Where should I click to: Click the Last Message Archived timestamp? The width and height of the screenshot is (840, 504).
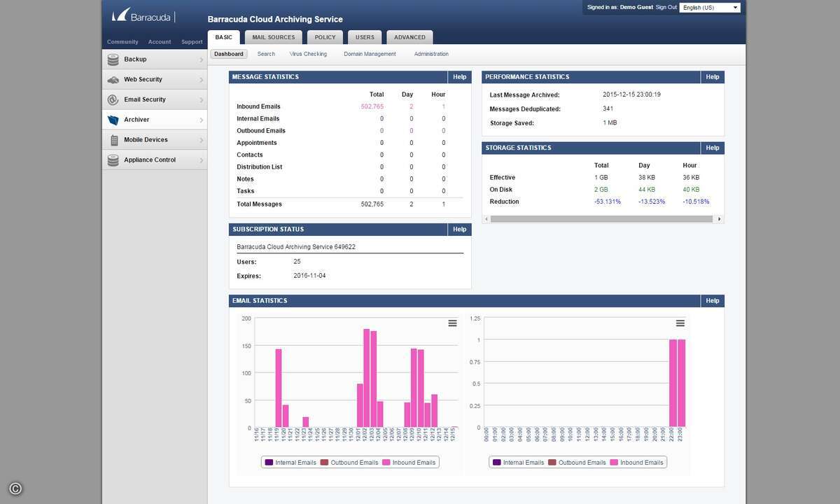tap(631, 94)
